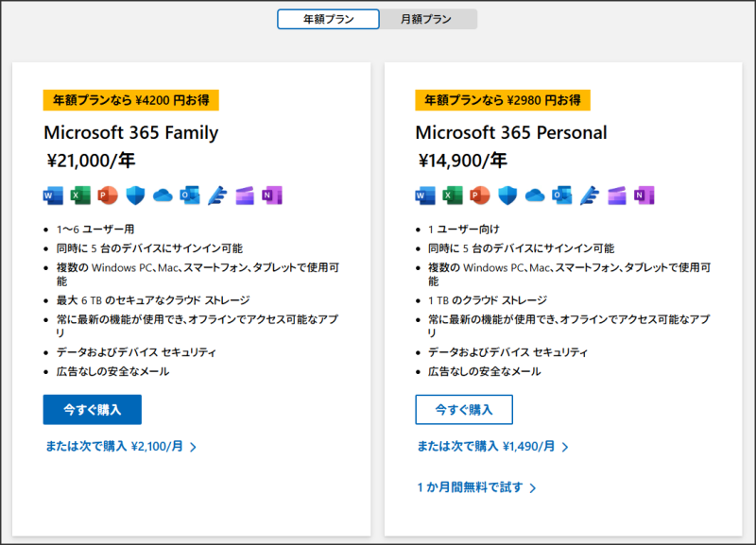Screen dimensions: 756x545
Task: Click 同時に 5 台のデバイス text in Personal plan
Action: [522, 248]
